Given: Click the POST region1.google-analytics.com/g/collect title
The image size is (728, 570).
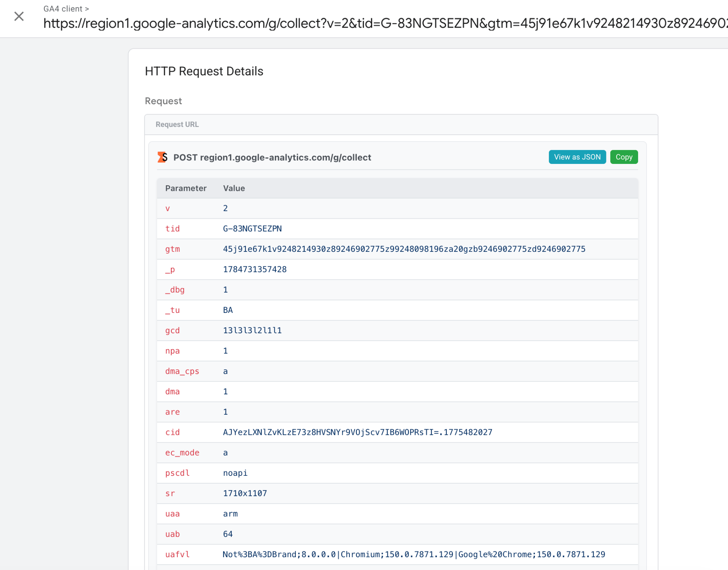Looking at the screenshot, I should (x=272, y=158).
